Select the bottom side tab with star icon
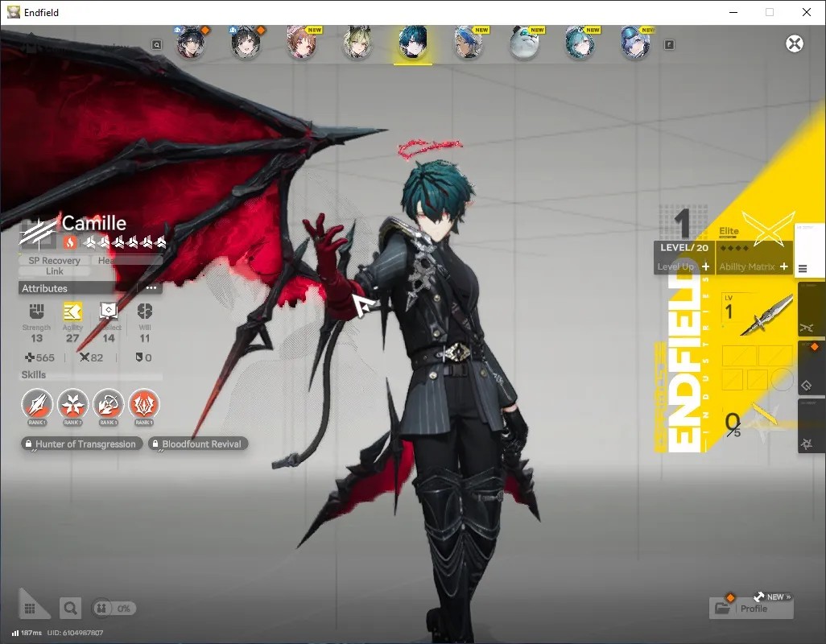 click(x=810, y=426)
